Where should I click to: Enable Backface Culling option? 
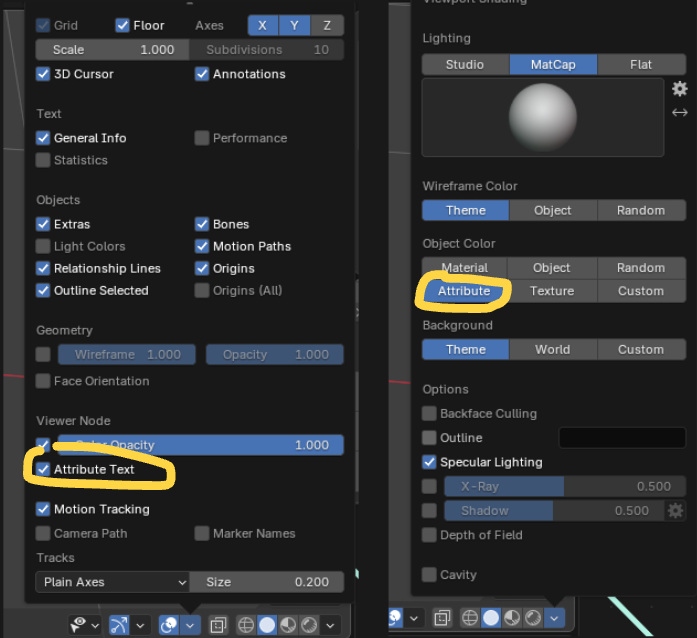[429, 413]
